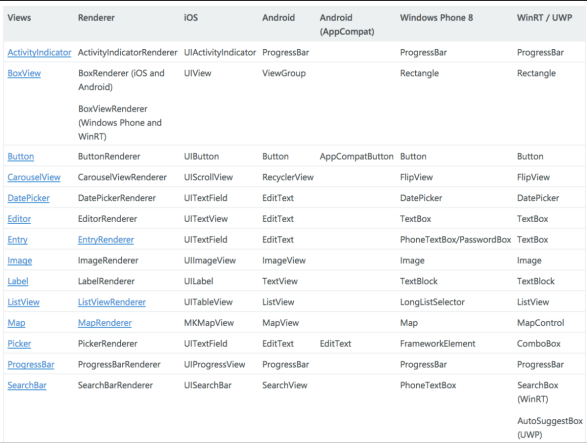Select the ActivityIndicatorRenderer cell

coord(128,52)
